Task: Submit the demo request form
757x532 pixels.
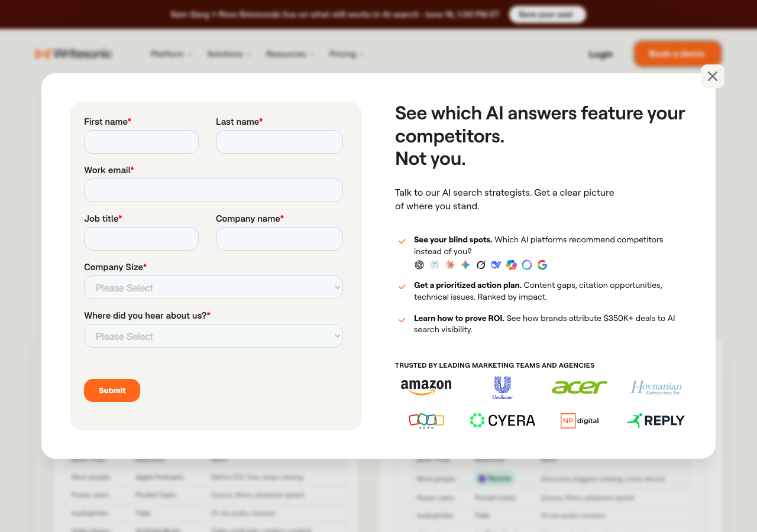Action: click(x=112, y=390)
